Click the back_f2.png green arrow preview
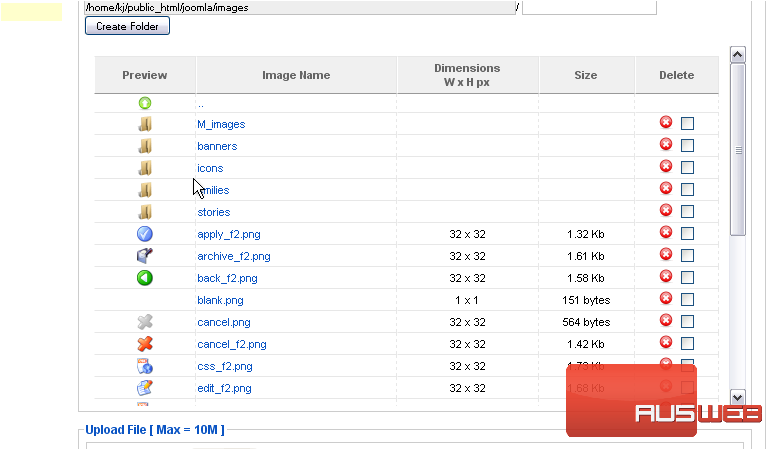Screen dimensions: 776x450 coord(145,278)
